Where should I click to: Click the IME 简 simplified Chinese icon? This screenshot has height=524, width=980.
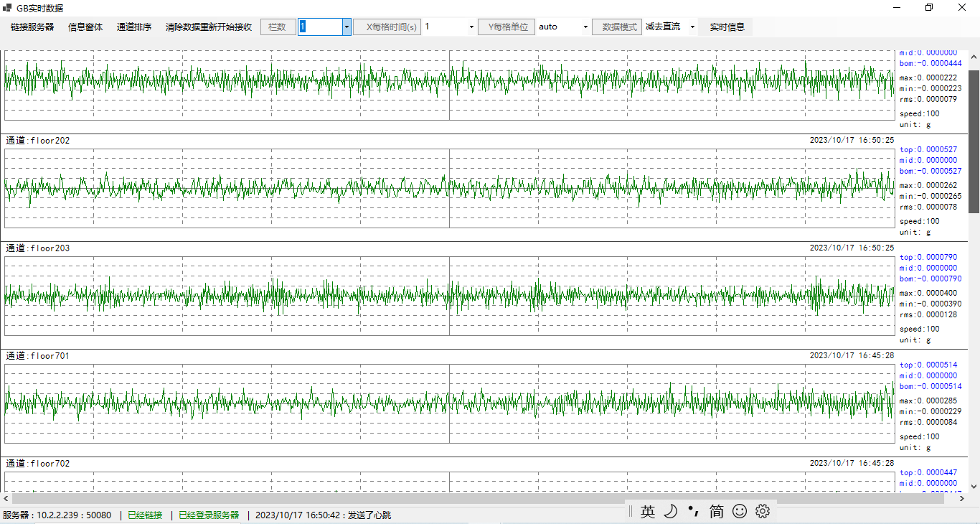click(x=717, y=511)
